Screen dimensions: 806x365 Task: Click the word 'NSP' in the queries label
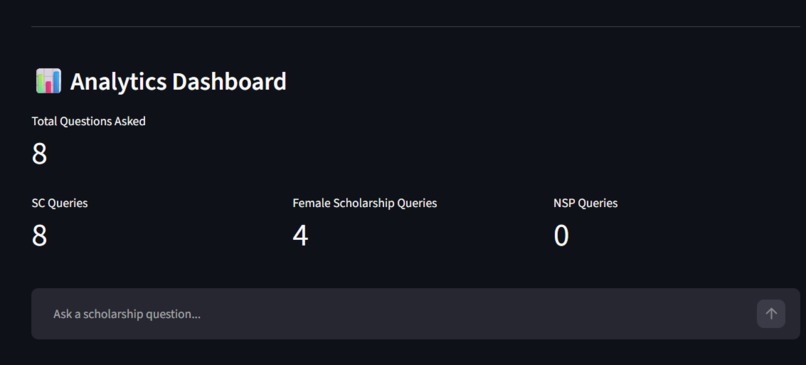564,203
